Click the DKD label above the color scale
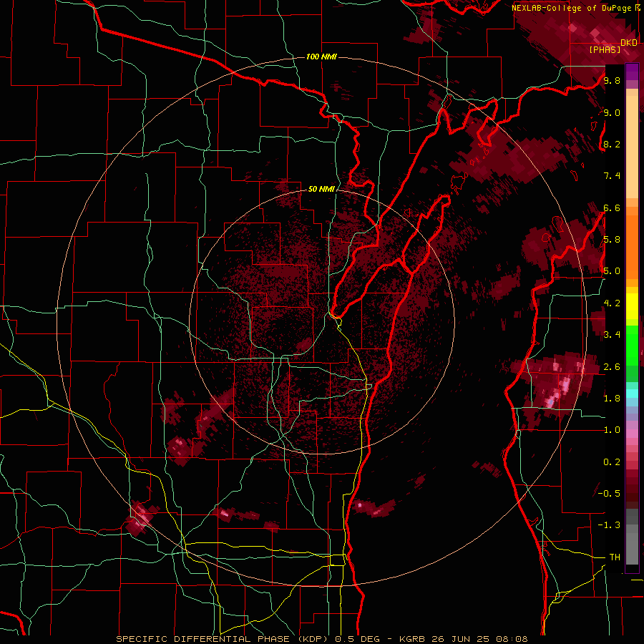644x644 pixels. 629,43
